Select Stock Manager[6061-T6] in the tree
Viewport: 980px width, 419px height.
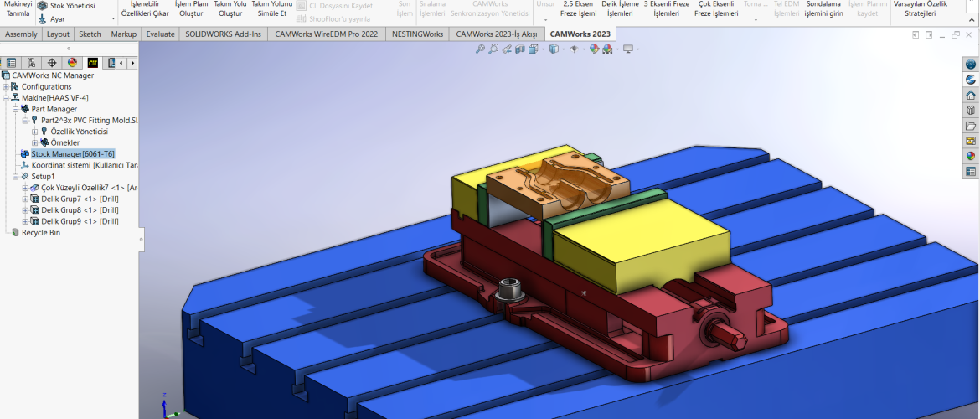(x=72, y=154)
